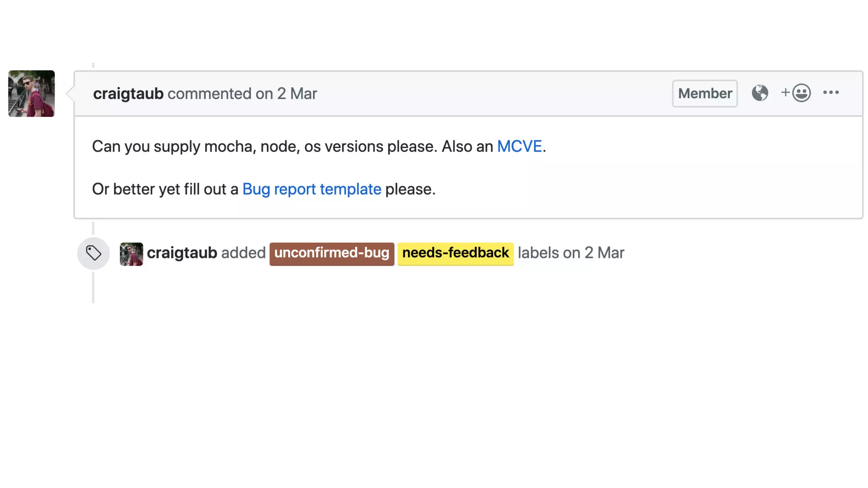The width and height of the screenshot is (868, 488).
Task: Select the yellow needs-feedback label
Action: click(455, 253)
